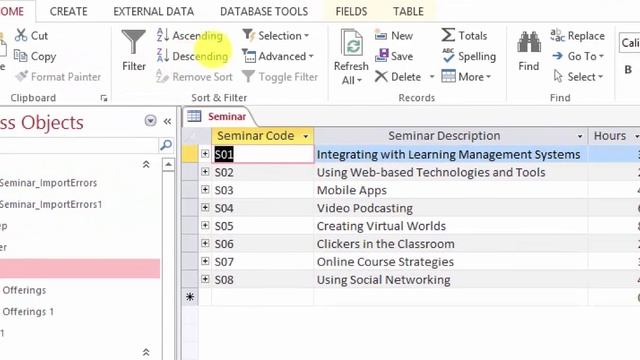This screenshot has height=360, width=640.
Task: Open the Advanced filter options dropdown
Action: coord(278,56)
